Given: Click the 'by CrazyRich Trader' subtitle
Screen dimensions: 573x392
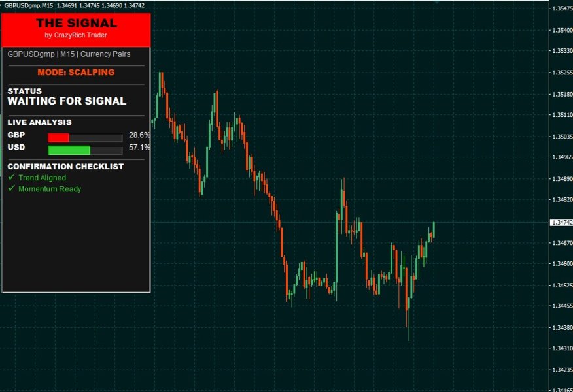Looking at the screenshot, I should [76, 35].
